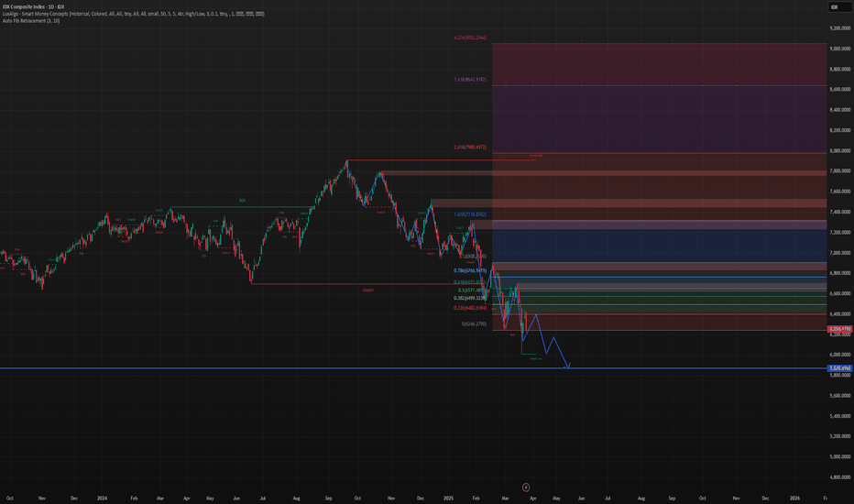Click the 0.382 Fibonacci level label
This screenshot has height=504, width=854.
470,298
